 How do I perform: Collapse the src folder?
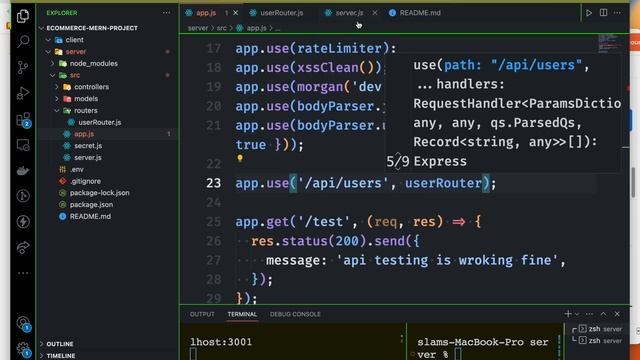108,76
